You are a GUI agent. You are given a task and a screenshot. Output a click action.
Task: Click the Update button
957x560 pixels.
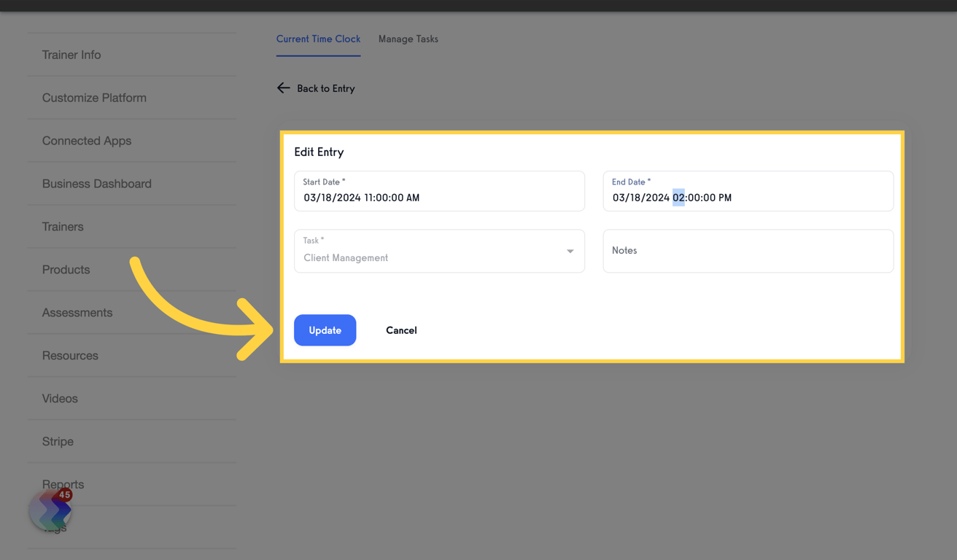pos(325,330)
